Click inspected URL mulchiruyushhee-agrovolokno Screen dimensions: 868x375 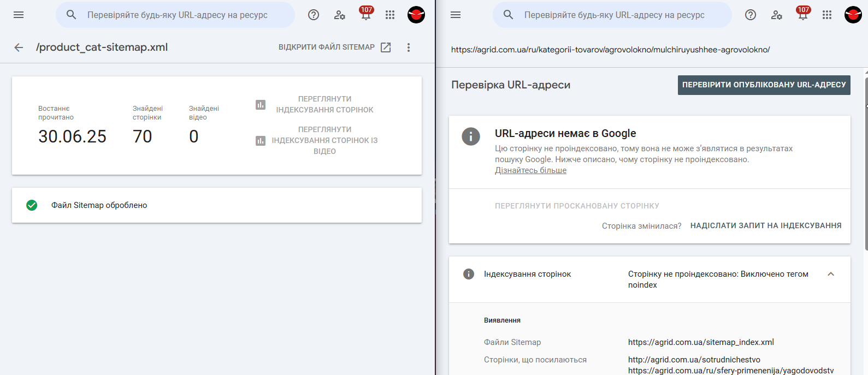pos(610,50)
